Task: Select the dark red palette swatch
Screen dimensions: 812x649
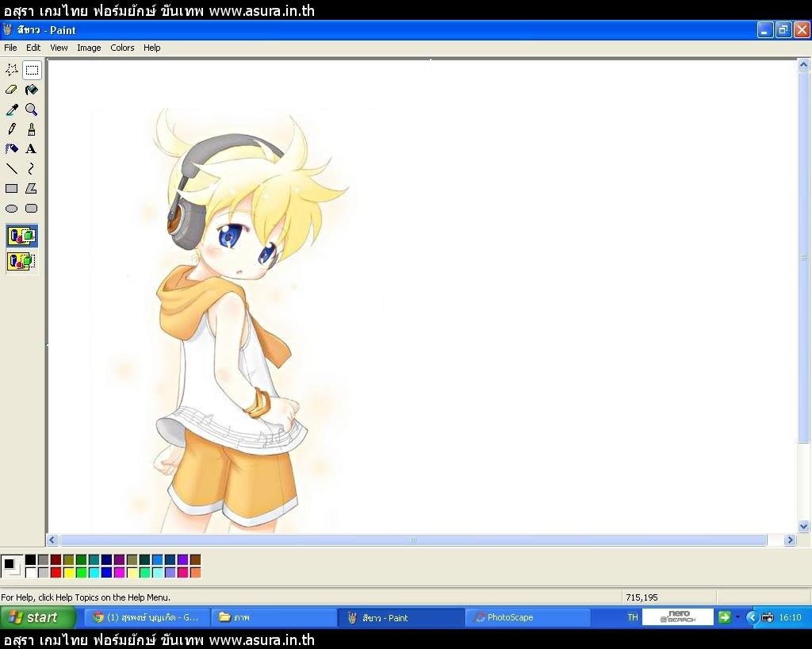Action: pos(56,559)
